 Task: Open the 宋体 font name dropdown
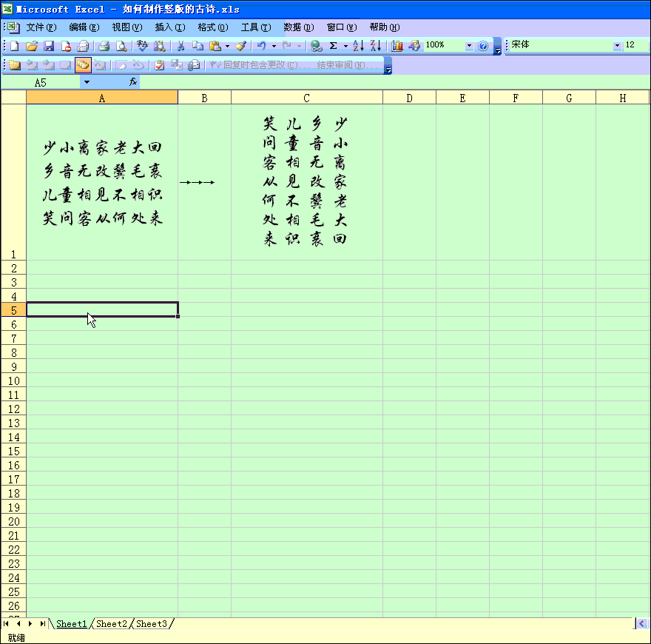coord(617,46)
